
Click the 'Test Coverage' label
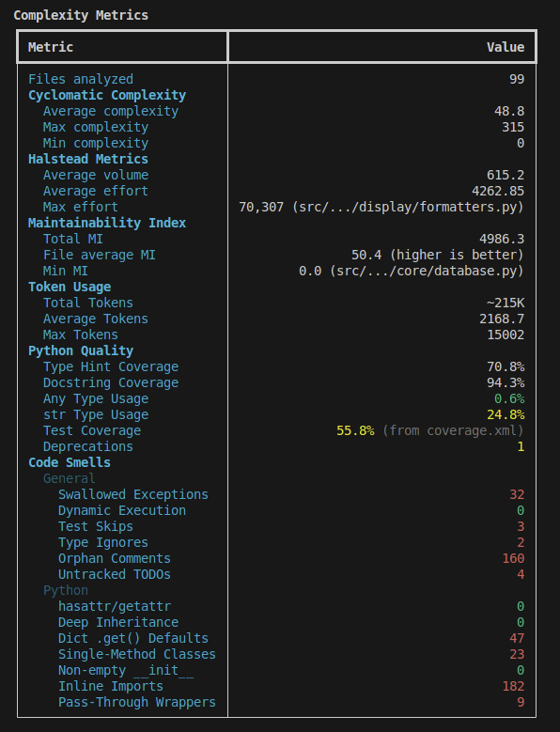pos(92,431)
